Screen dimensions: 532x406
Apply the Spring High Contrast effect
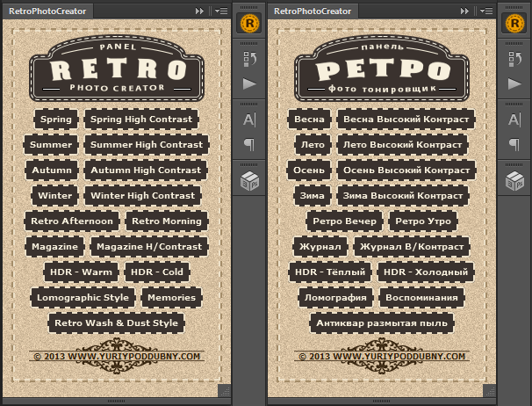point(141,119)
